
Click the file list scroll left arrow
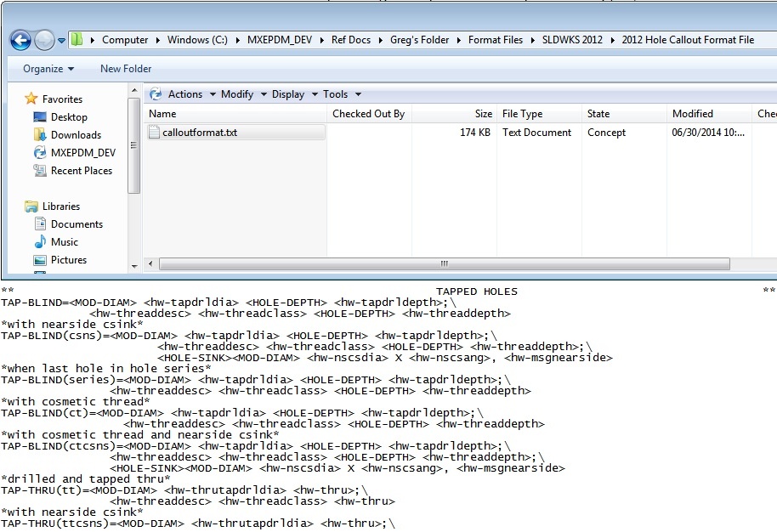[150, 263]
